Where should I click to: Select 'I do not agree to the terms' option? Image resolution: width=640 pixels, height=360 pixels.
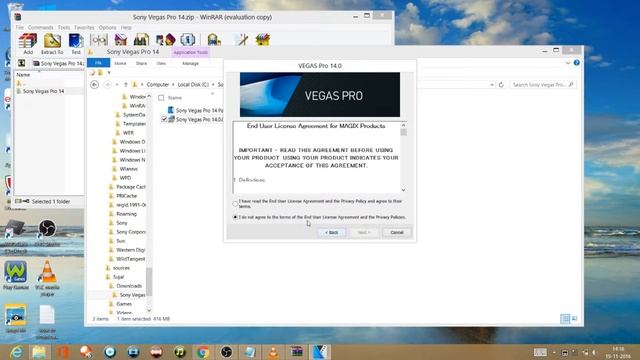point(235,217)
